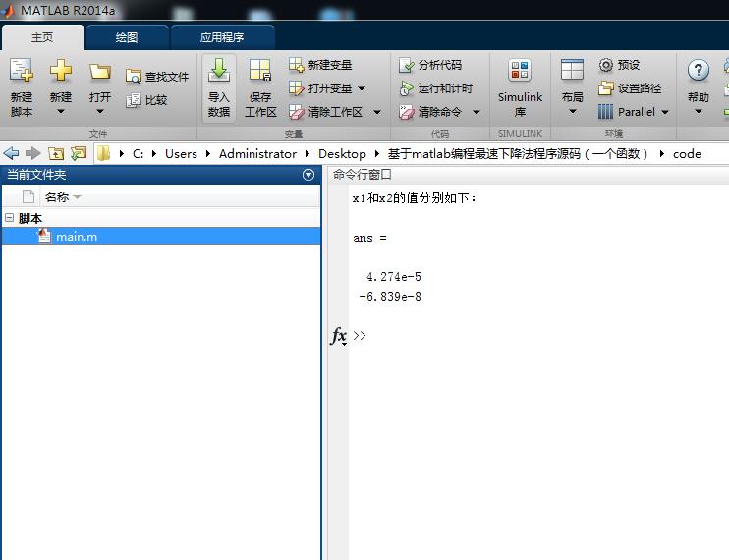Go back with the left arrow
Screen dimensions: 729x560
point(11,153)
